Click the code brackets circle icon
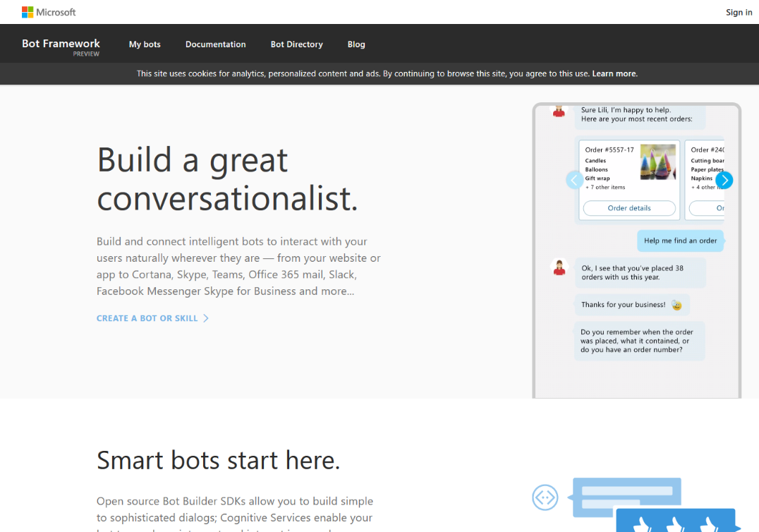 545,497
